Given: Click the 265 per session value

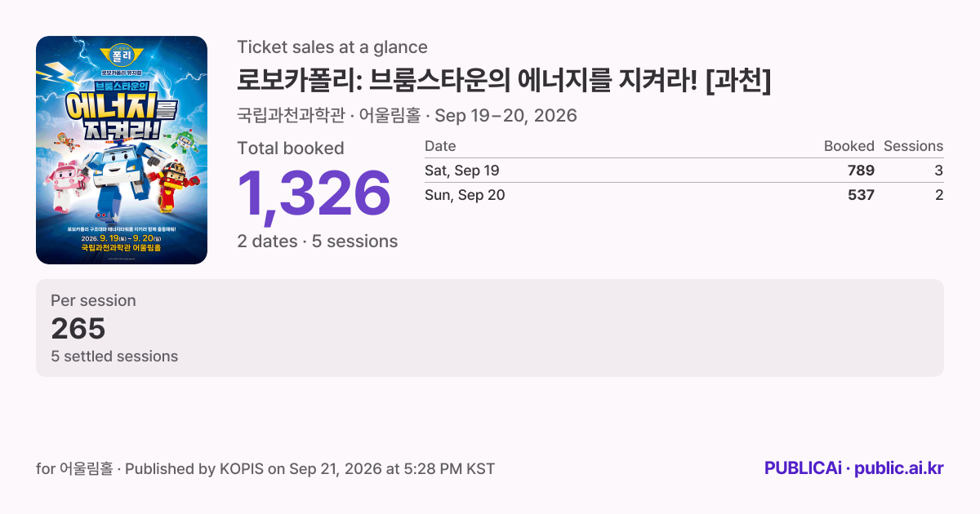Looking at the screenshot, I should pyautogui.click(x=78, y=328).
